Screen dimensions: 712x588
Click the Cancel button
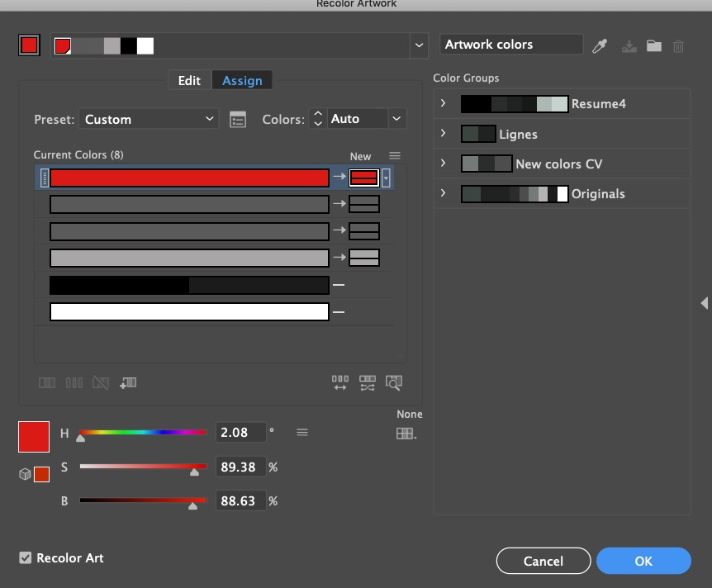tap(543, 561)
